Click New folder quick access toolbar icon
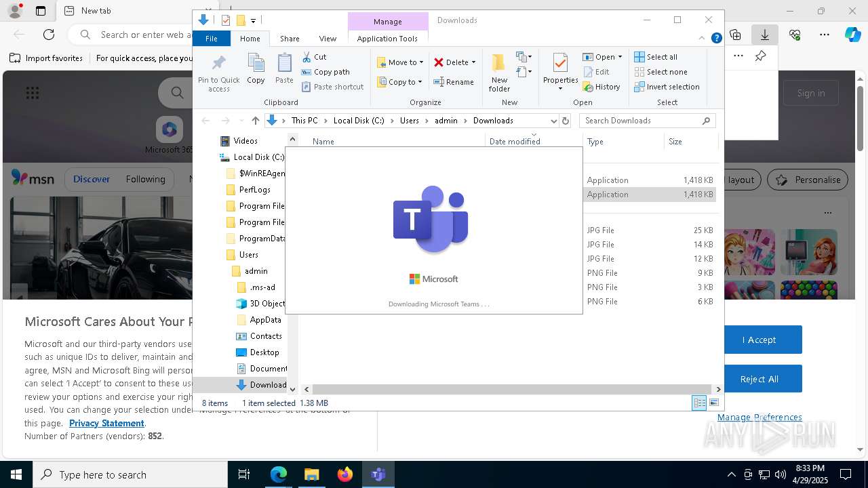 click(x=240, y=20)
